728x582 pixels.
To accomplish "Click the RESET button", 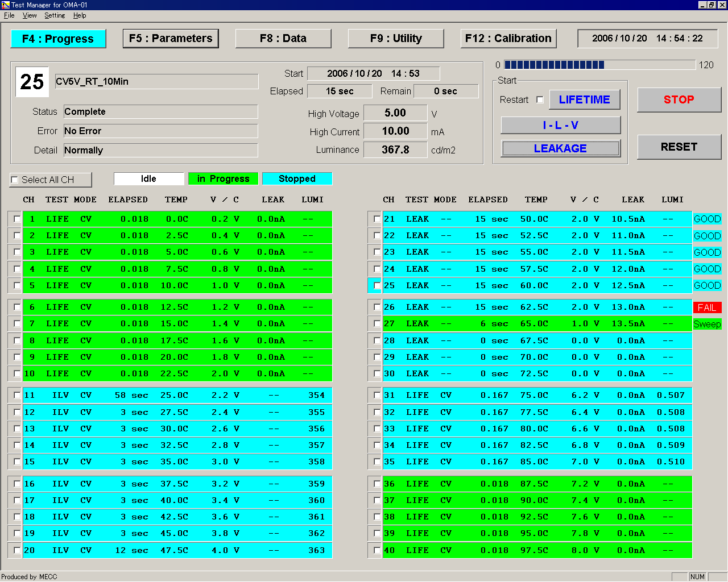I will (679, 147).
